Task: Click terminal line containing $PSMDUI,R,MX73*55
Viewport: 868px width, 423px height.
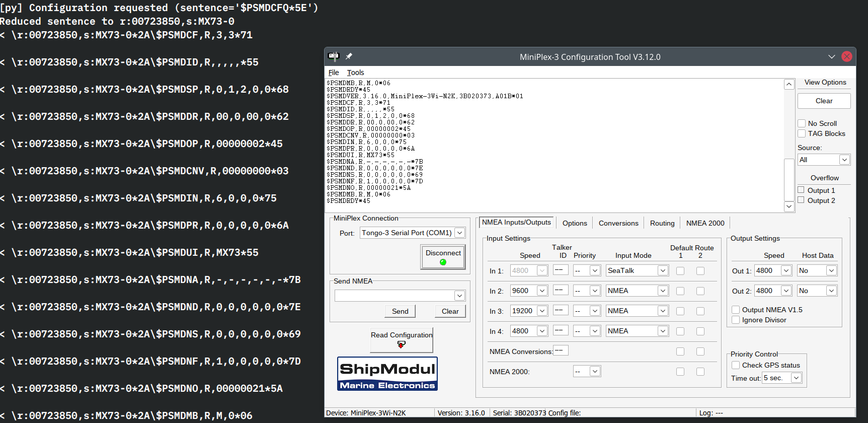Action: pos(129,252)
